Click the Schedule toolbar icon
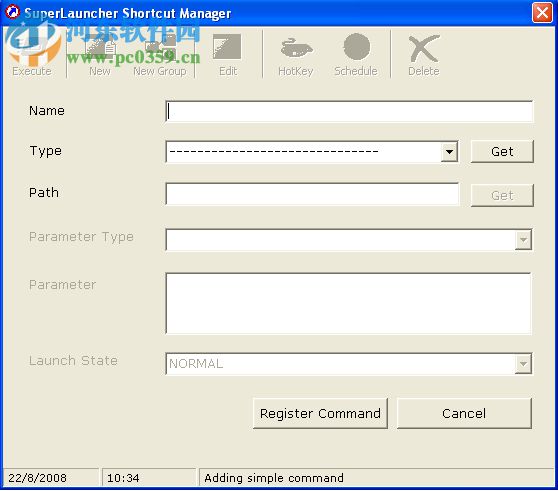 click(x=356, y=55)
